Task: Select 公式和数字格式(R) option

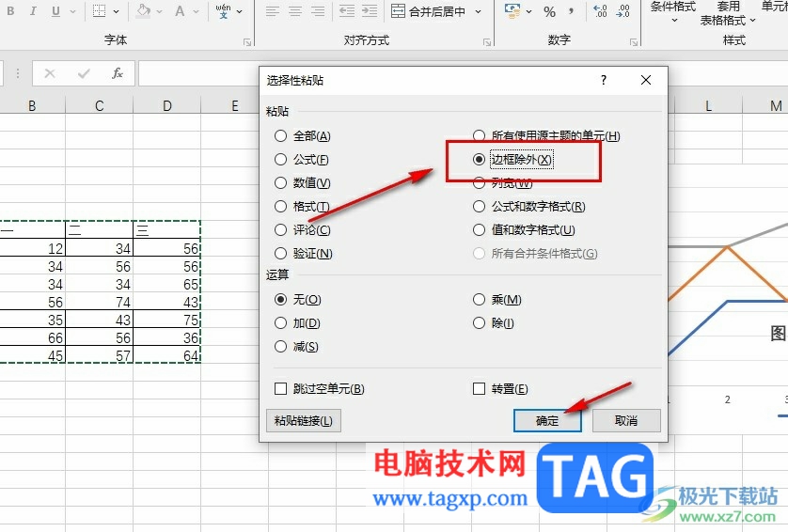Action: click(529, 207)
